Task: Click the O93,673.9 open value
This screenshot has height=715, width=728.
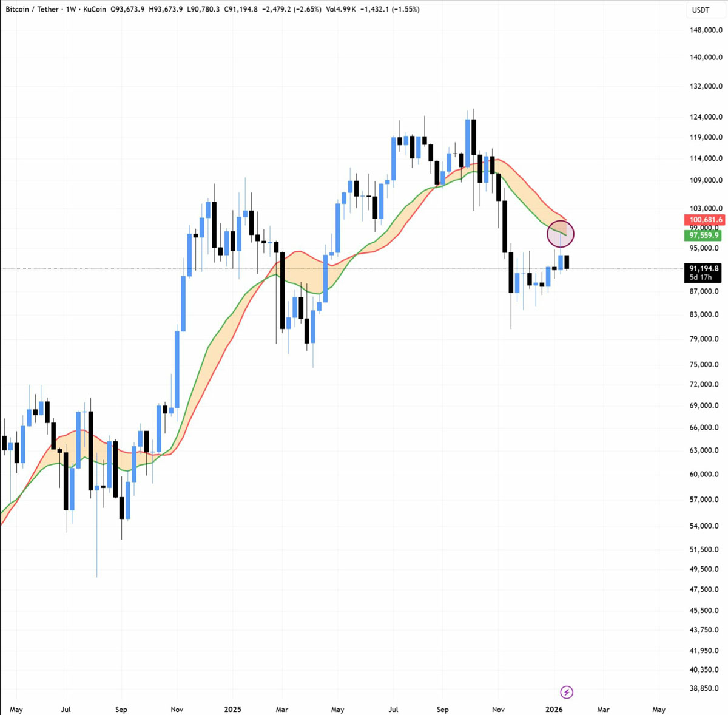Action: click(127, 10)
